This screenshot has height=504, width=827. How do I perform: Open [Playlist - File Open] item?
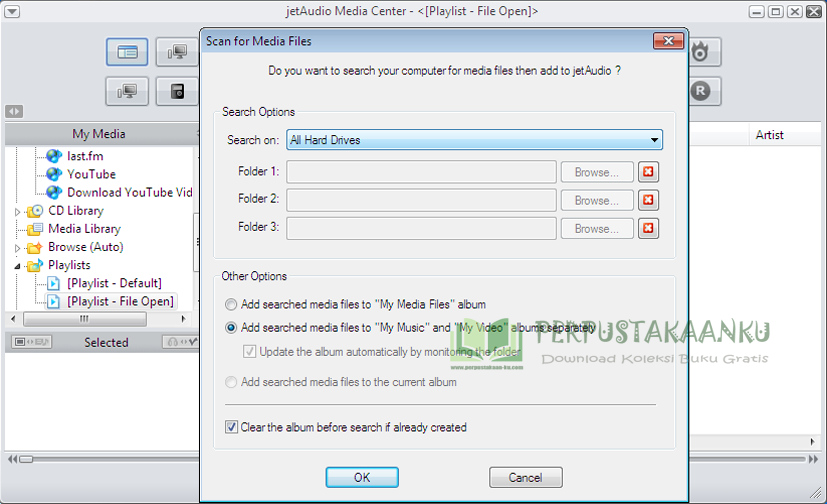120,302
